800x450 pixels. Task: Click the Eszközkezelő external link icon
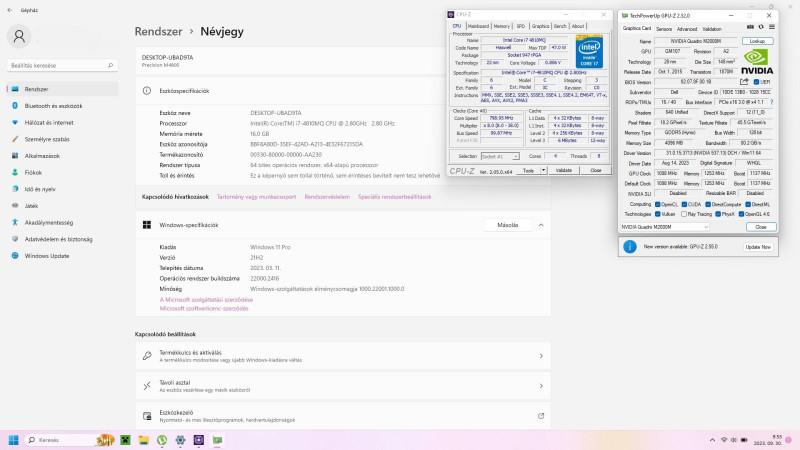pos(541,416)
